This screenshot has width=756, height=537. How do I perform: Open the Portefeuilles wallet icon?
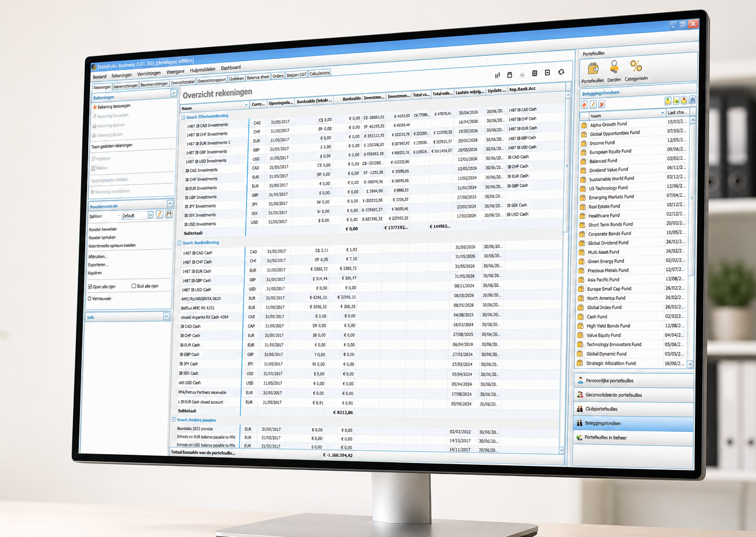pos(593,69)
